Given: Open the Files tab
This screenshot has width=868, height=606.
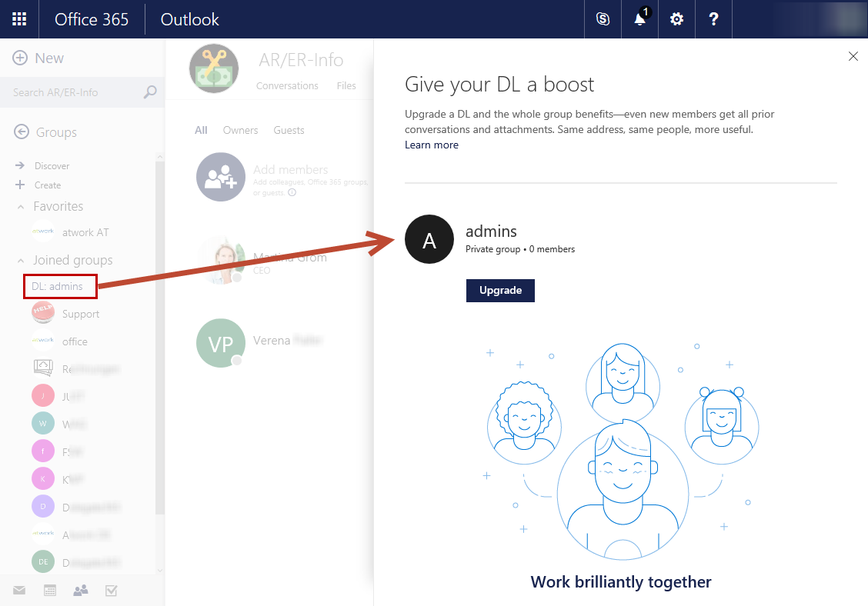Looking at the screenshot, I should pos(346,86).
